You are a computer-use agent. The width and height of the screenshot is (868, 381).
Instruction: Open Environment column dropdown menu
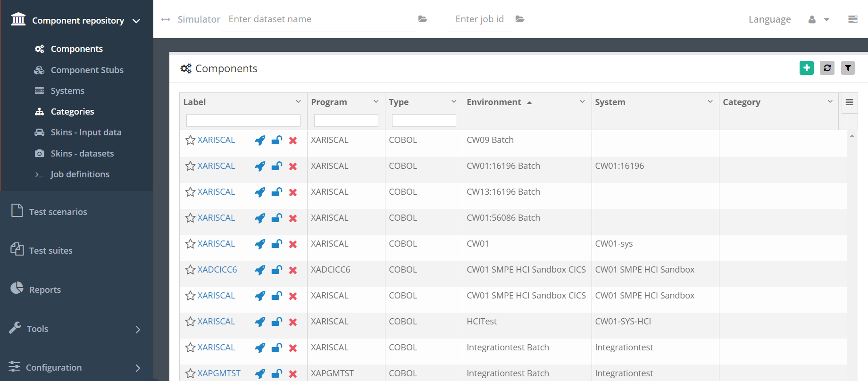pos(582,101)
